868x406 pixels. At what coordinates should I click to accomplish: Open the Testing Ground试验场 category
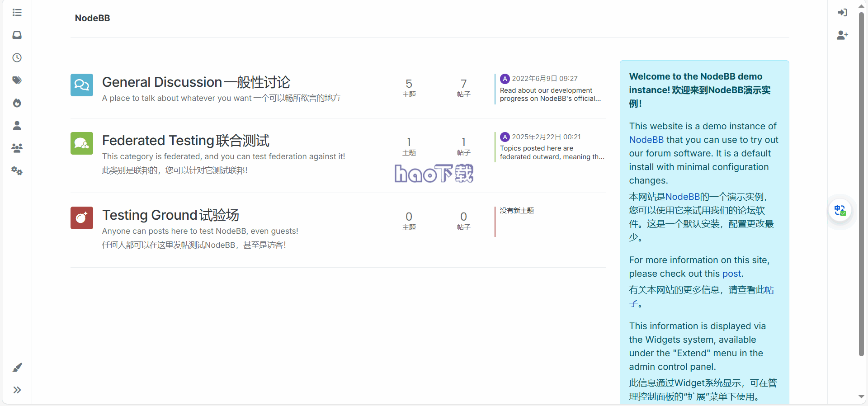170,215
